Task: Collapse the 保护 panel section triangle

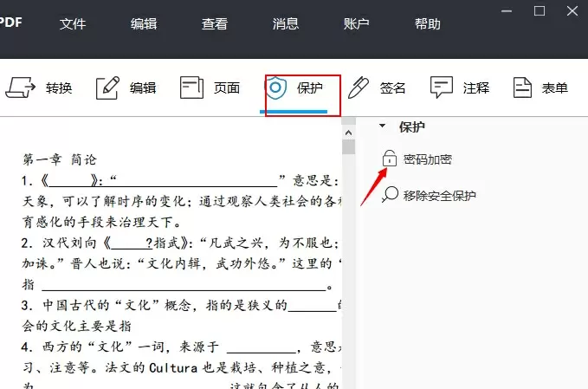Action: 382,126
